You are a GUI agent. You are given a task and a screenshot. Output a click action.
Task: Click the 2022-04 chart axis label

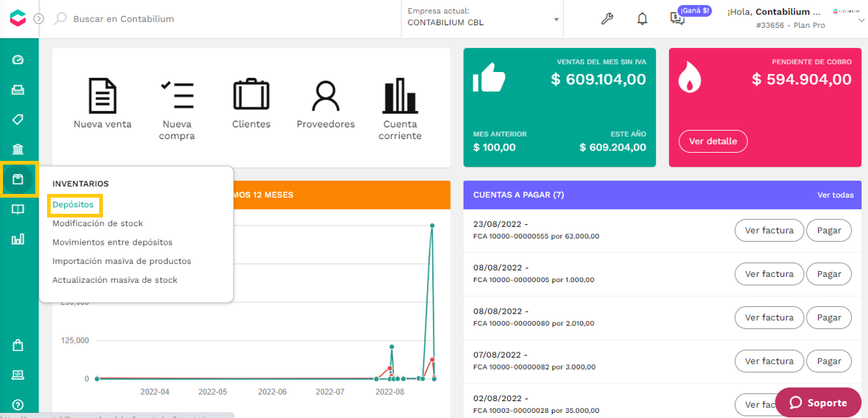154,392
